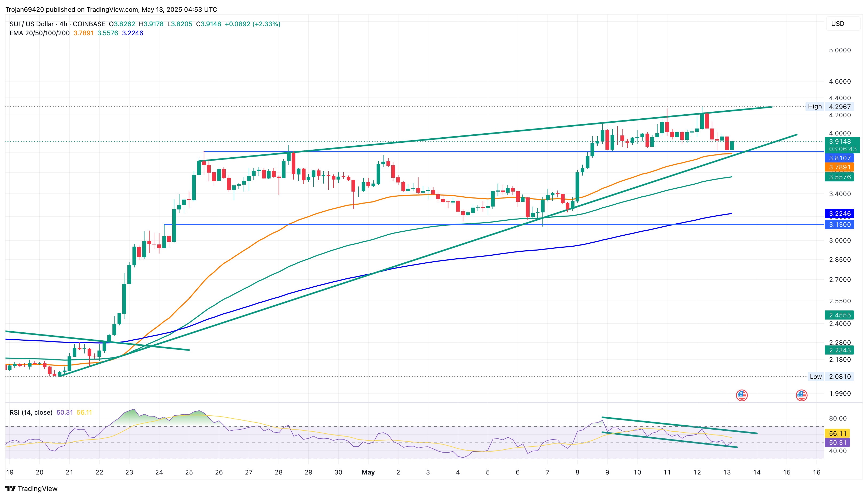Image resolution: width=868 pixels, height=498 pixels.
Task: Click date 13 on the time axis
Action: (x=727, y=472)
